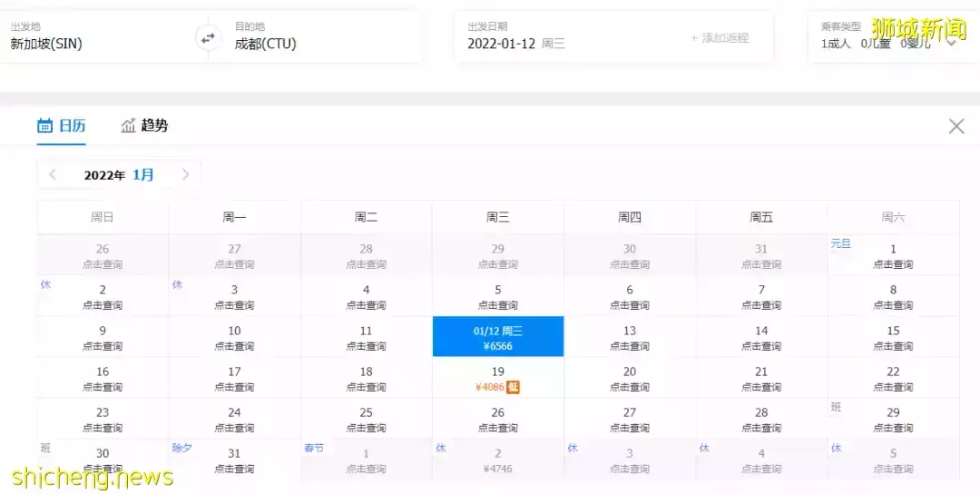Query fares for February 1 春节

[x=367, y=460]
